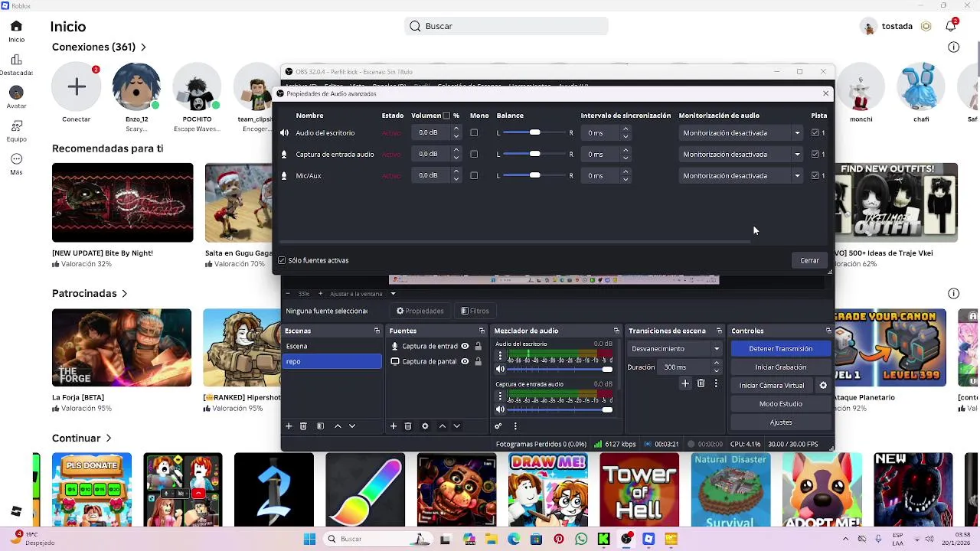Screen dimensions: 980x551
Task: Add a new scene transition
Action: click(685, 383)
